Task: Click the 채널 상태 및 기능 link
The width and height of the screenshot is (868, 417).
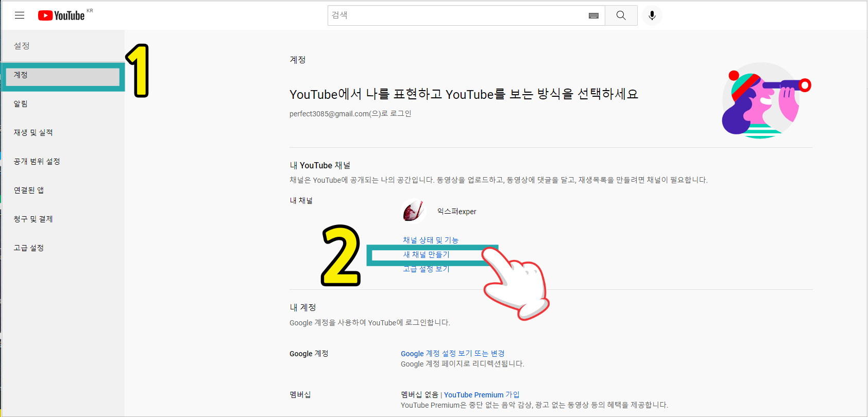Action: (x=431, y=240)
